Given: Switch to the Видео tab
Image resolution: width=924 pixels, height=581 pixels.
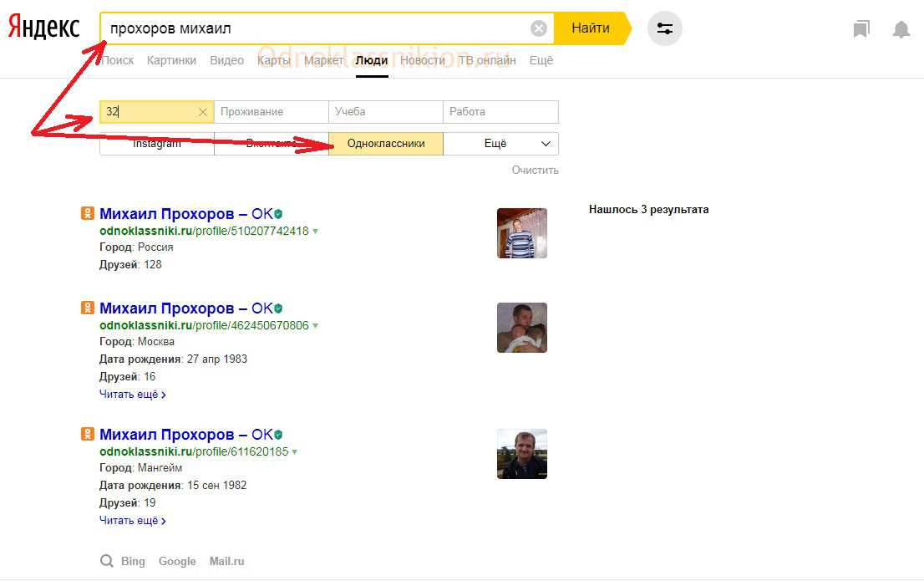Looking at the screenshot, I should (x=227, y=60).
